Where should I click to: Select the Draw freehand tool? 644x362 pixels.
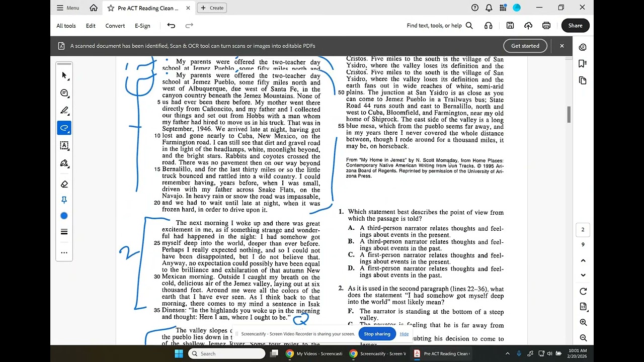pyautogui.click(x=64, y=128)
